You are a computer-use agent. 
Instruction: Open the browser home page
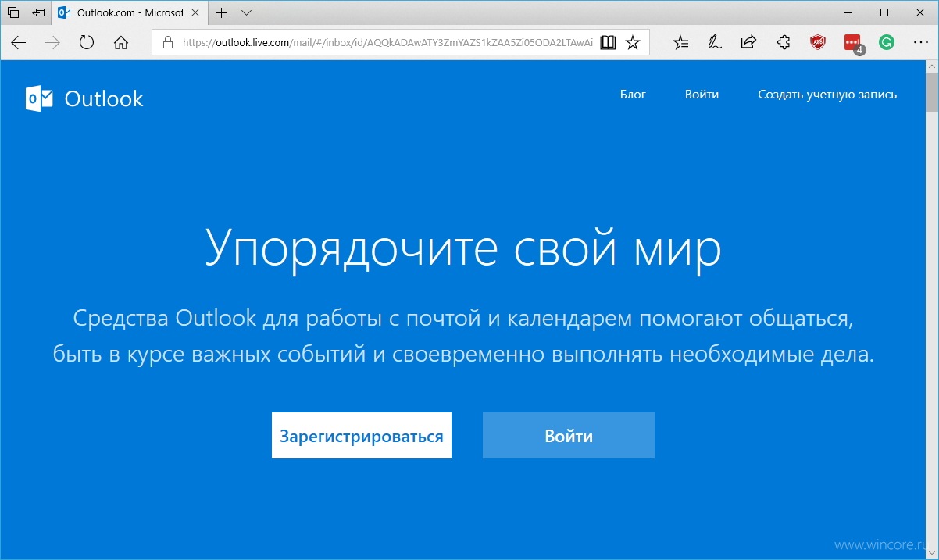[121, 43]
